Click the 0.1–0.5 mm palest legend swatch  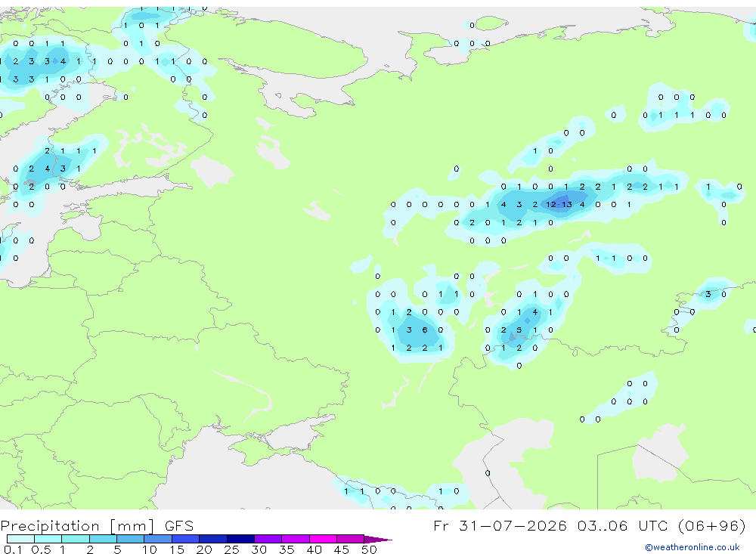coord(20,539)
